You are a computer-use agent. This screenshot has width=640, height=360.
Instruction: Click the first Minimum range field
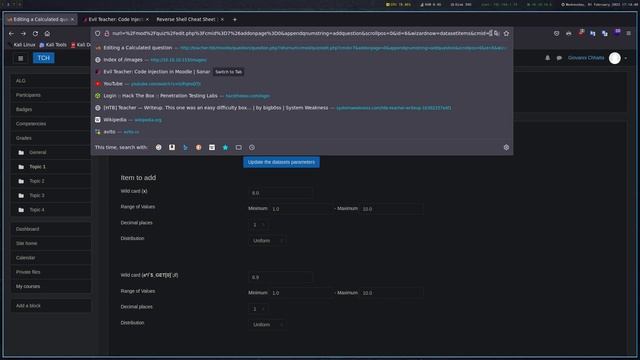click(300, 209)
